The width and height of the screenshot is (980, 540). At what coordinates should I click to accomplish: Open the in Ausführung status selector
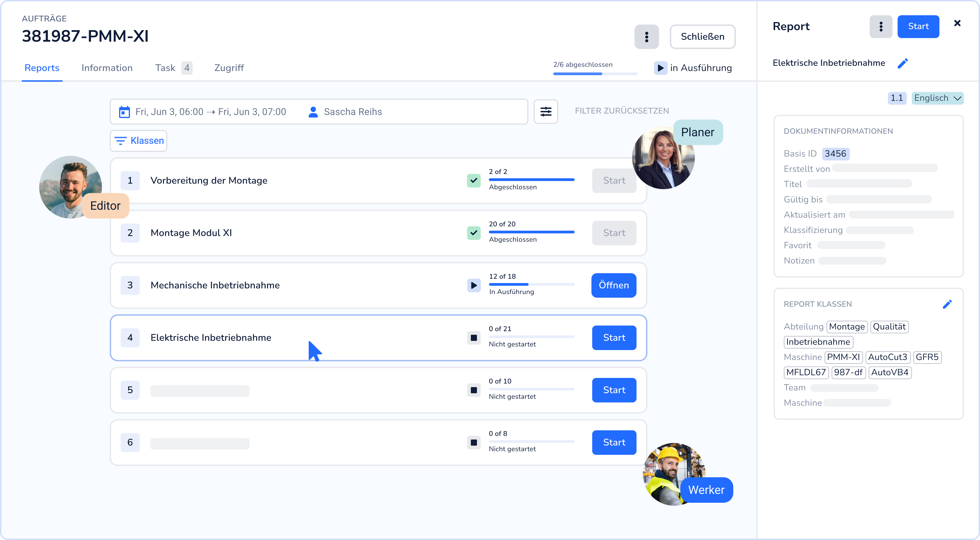click(693, 68)
